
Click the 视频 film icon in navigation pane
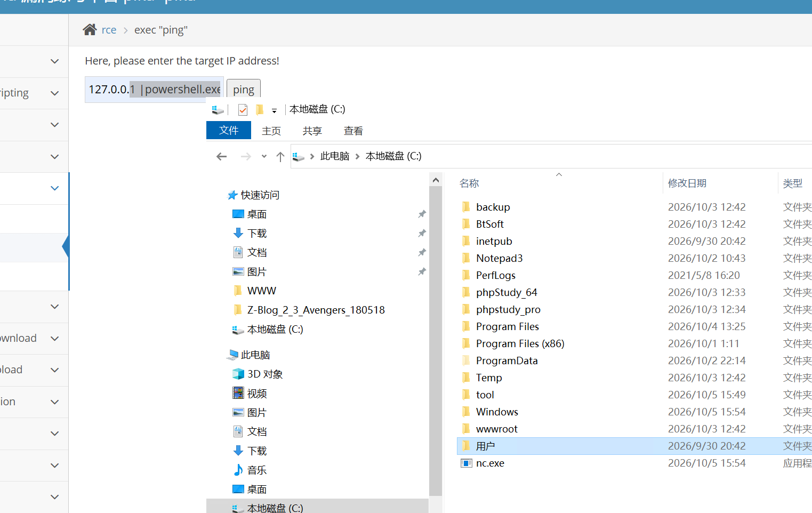[238, 393]
